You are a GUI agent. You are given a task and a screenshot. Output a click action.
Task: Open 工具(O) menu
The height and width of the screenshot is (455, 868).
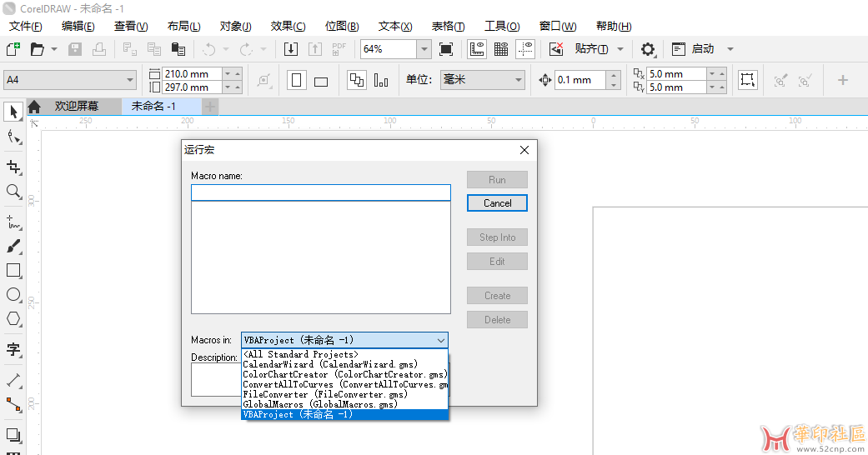[x=502, y=26]
